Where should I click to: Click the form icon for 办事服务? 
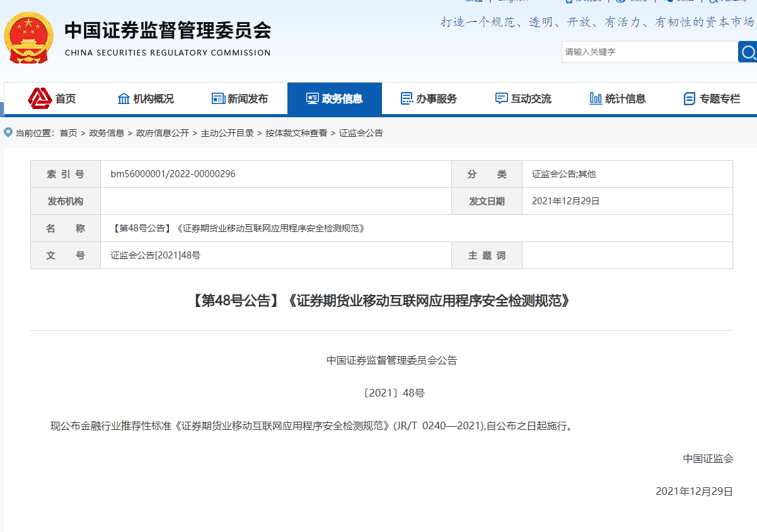point(407,98)
